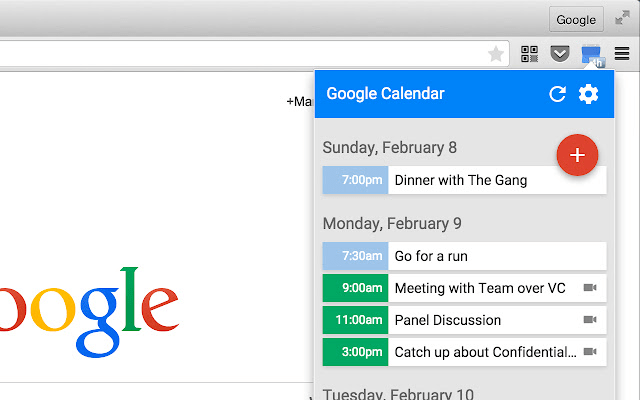The image size is (640, 400).
Task: Click video camera icon on Panel Discussion
Action: (590, 320)
